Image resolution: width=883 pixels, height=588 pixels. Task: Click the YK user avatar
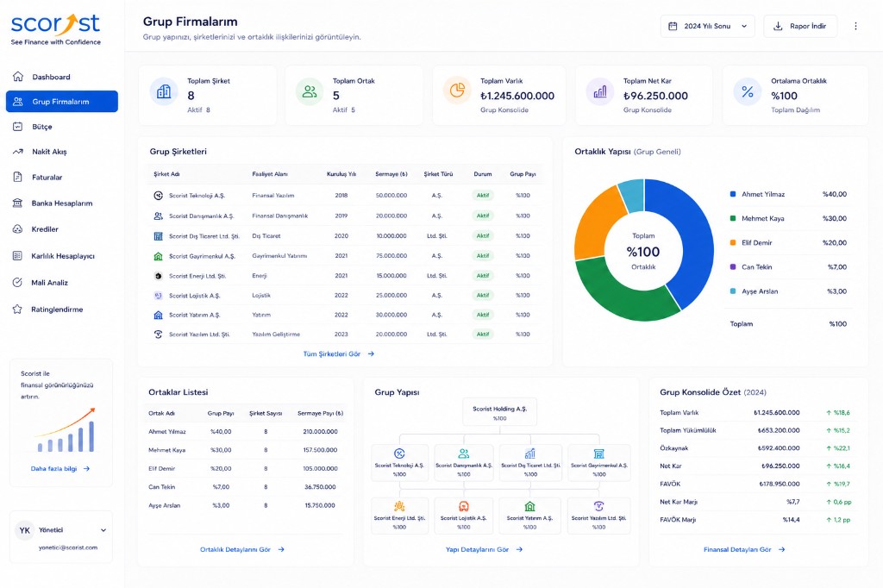point(25,530)
